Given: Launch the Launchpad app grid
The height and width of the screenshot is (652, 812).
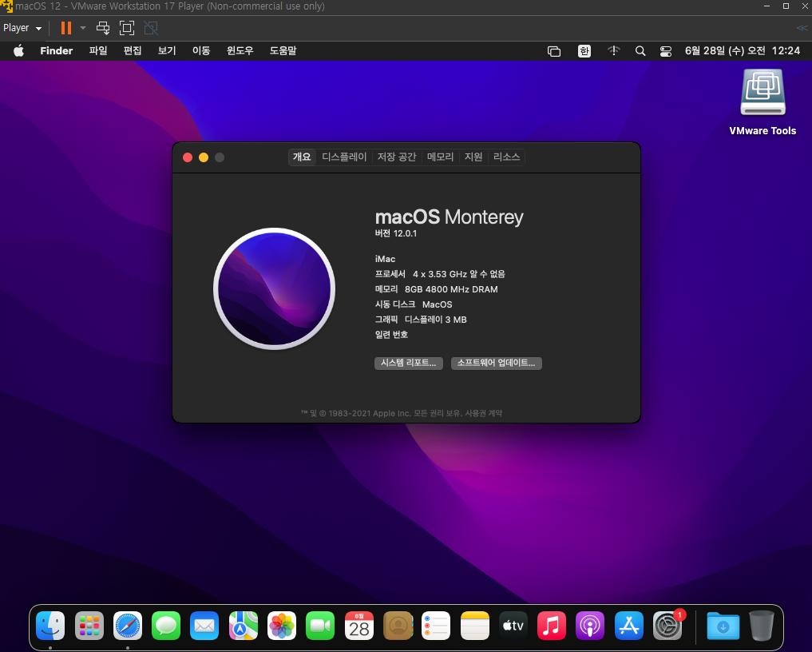Looking at the screenshot, I should tap(89, 626).
